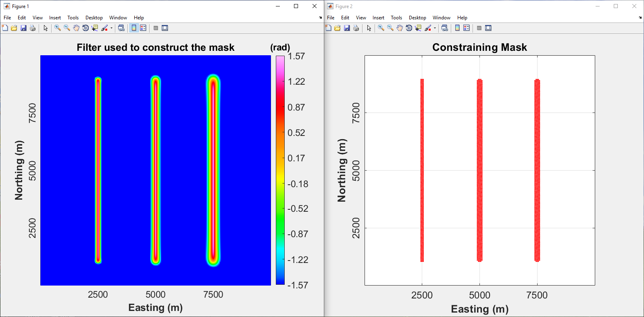
Task: Hide Plot Tools in Figure 2 toolbar
Action: (x=479, y=28)
